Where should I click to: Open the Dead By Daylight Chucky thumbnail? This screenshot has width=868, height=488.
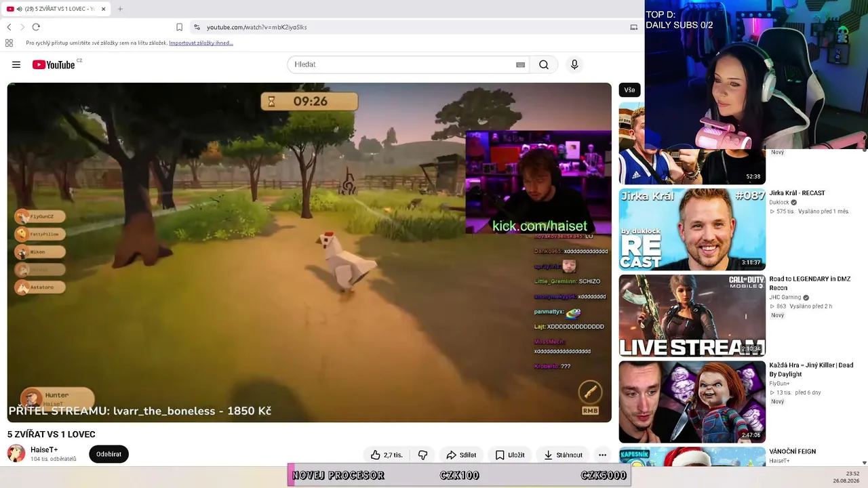pos(692,401)
